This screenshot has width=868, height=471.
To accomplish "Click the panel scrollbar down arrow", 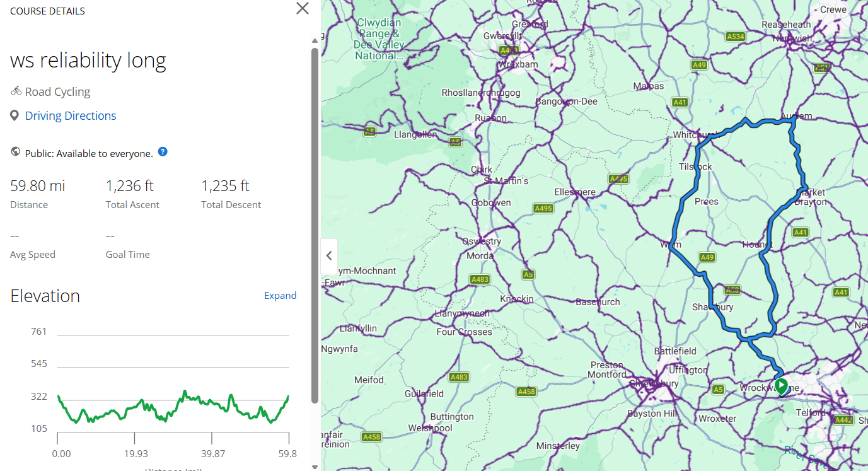I will coord(315,467).
